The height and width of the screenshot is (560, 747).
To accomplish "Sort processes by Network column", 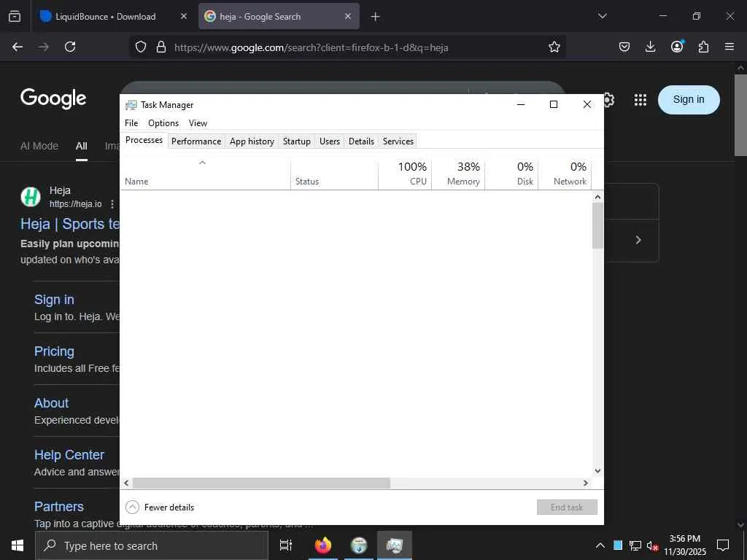I will pyautogui.click(x=565, y=174).
